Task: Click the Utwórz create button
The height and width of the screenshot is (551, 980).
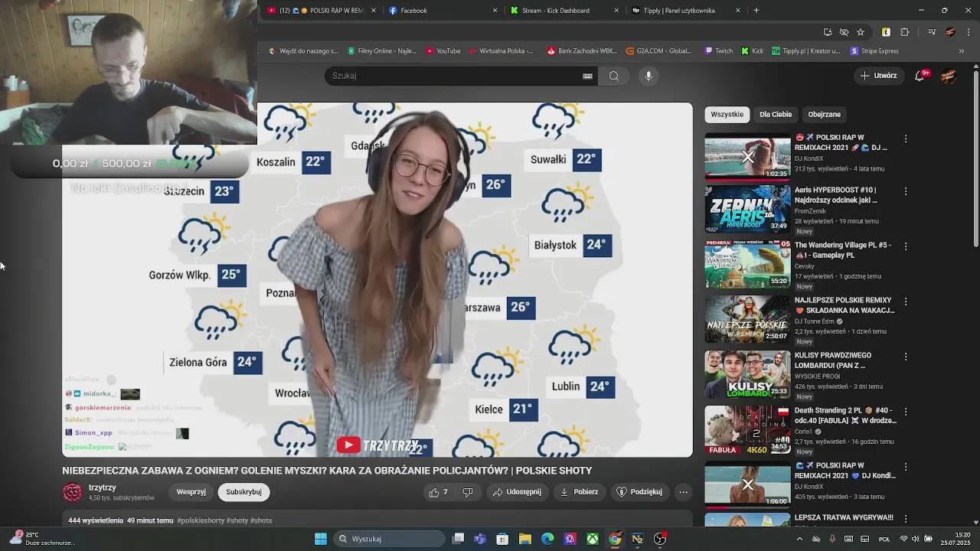Action: click(878, 76)
